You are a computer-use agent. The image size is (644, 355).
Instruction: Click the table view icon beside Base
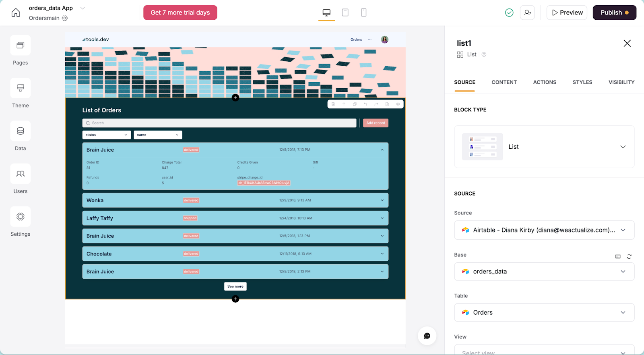618,256
